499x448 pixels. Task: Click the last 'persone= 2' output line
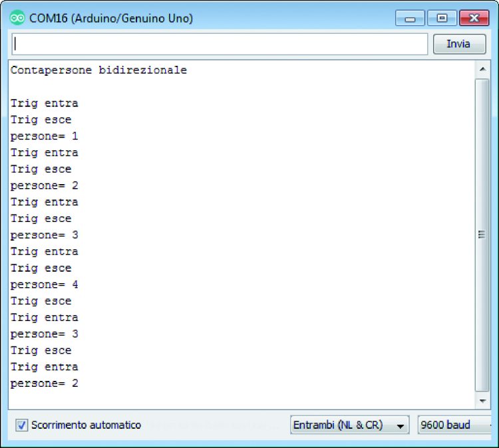tap(44, 384)
